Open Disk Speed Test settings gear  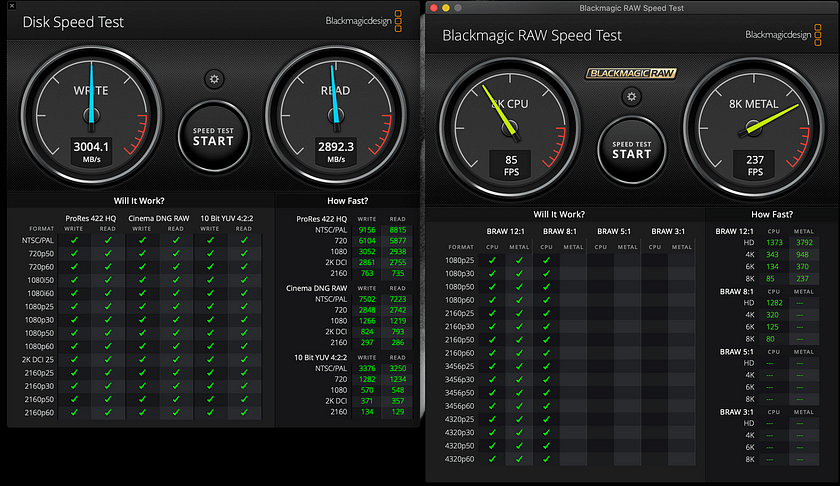pos(214,79)
